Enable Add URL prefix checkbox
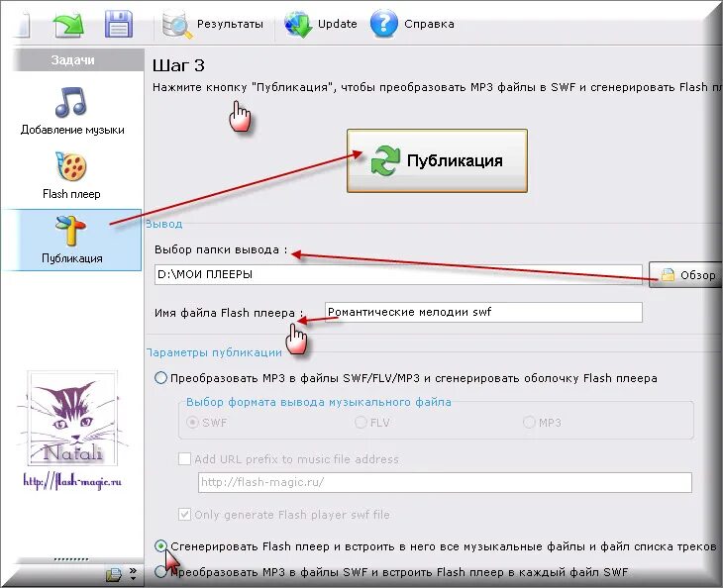 [x=184, y=459]
